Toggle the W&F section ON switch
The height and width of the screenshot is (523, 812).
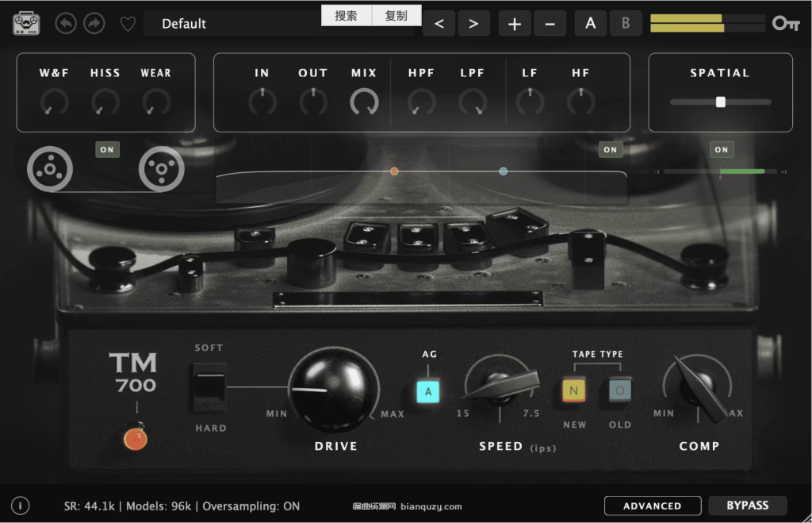[107, 149]
